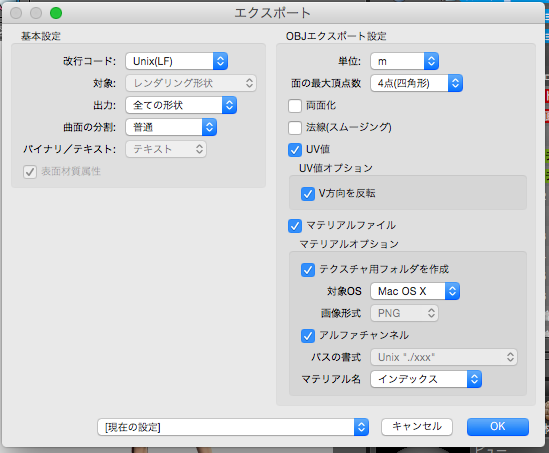Click the green zoom window button
Screen dimensions: 549x453
pos(56,13)
